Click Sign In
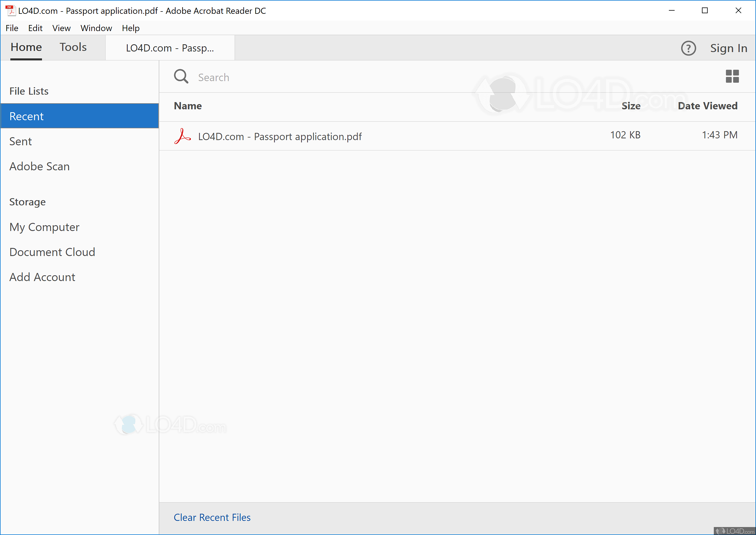Screen dimensions: 756x535 coord(728,48)
